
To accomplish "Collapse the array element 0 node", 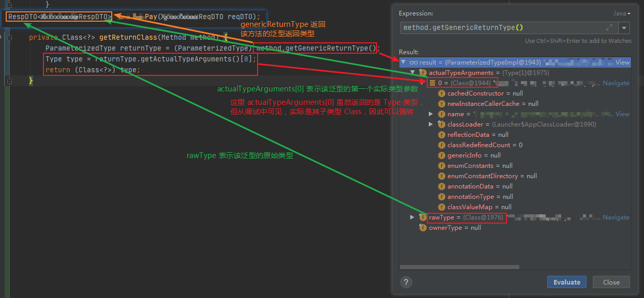I will tap(422, 83).
